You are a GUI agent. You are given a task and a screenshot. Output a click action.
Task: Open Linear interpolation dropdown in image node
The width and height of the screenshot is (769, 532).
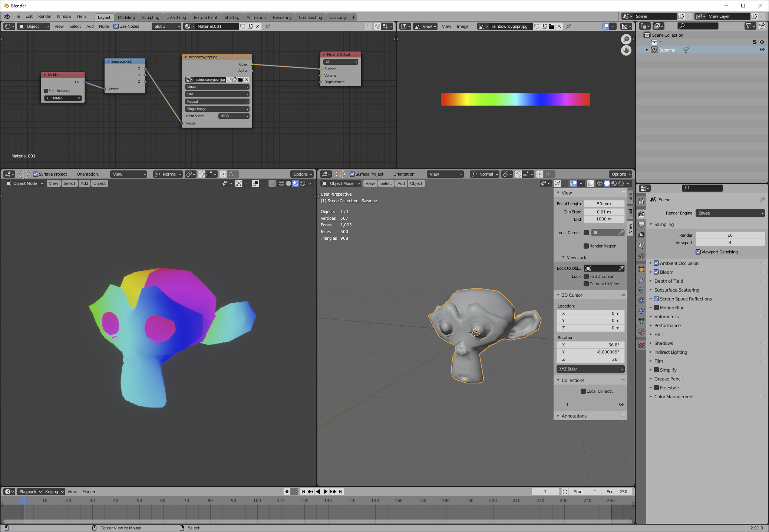click(217, 87)
